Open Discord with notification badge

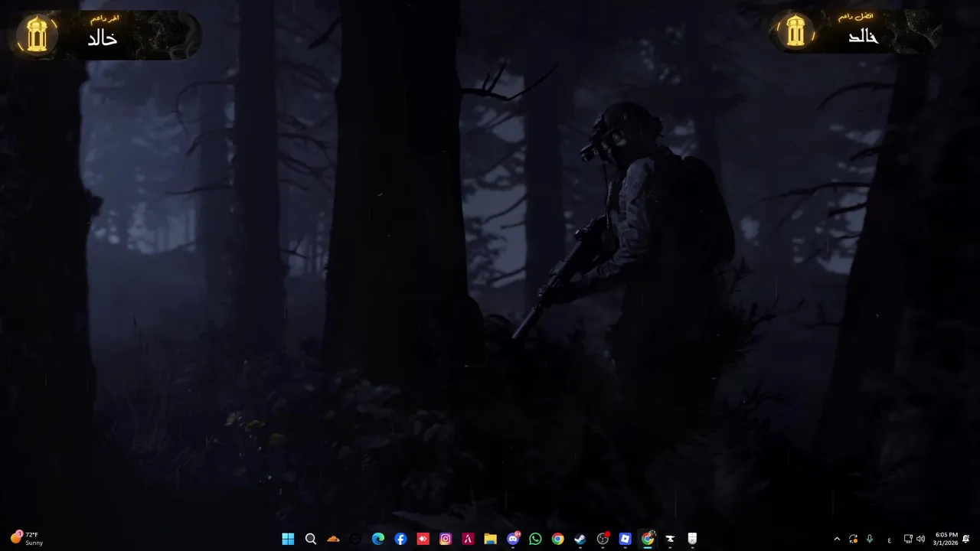click(x=513, y=539)
